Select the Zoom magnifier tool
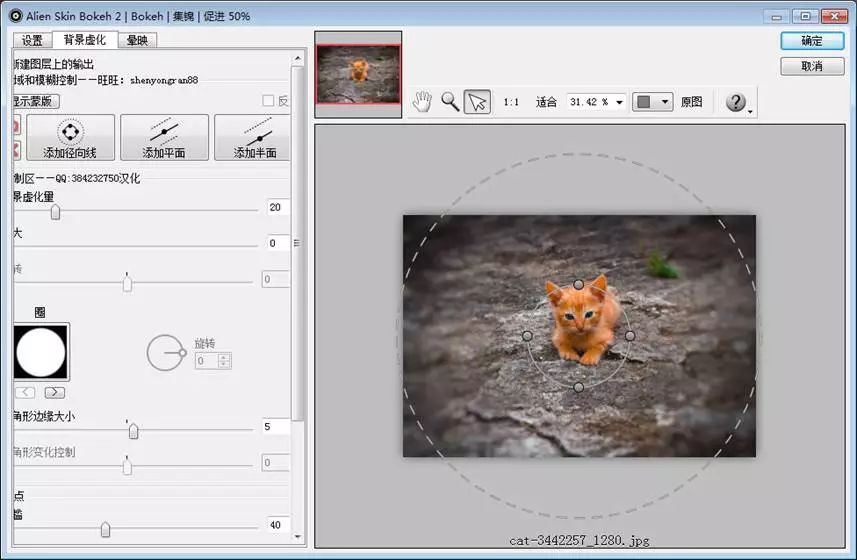 click(x=450, y=102)
